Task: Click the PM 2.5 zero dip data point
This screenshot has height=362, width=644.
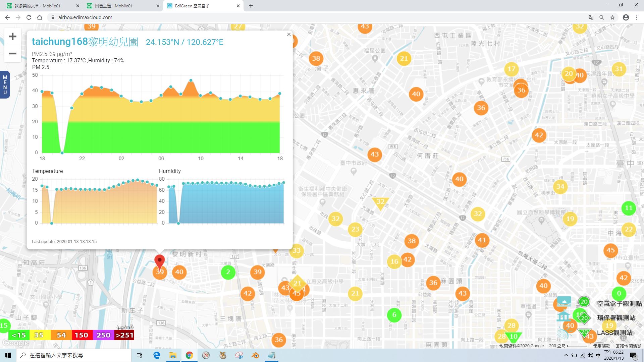Action: point(62,153)
